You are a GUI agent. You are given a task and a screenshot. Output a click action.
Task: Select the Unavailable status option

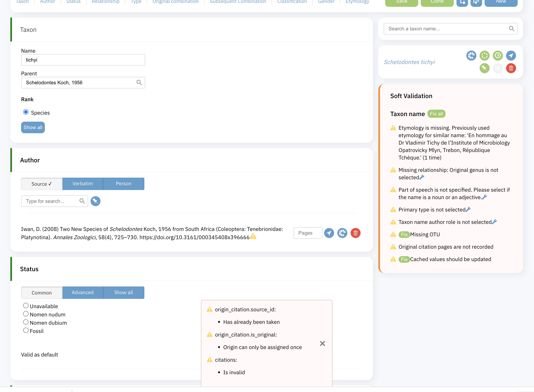coord(26,306)
